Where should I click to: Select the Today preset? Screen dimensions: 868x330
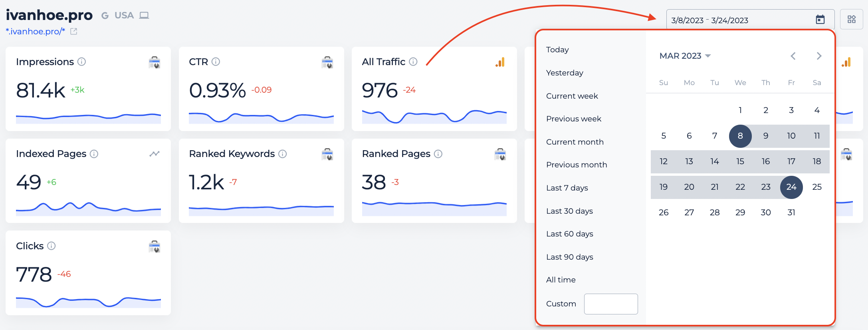click(557, 50)
